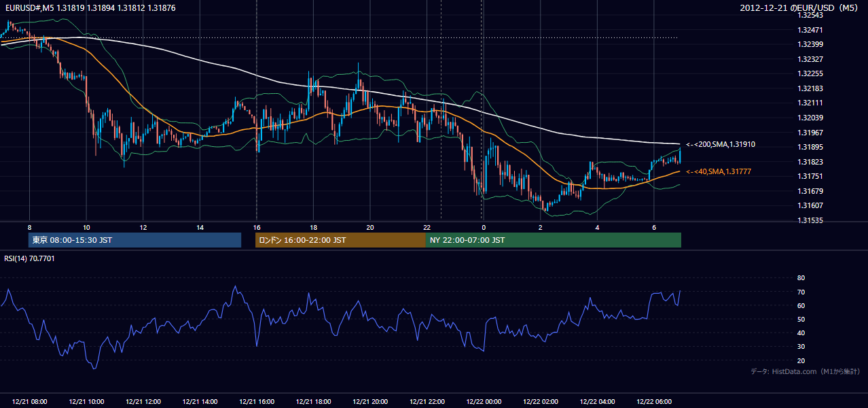Click the 12/22 00:00 time label
Screen dimensions: 868x408
[x=484, y=402]
